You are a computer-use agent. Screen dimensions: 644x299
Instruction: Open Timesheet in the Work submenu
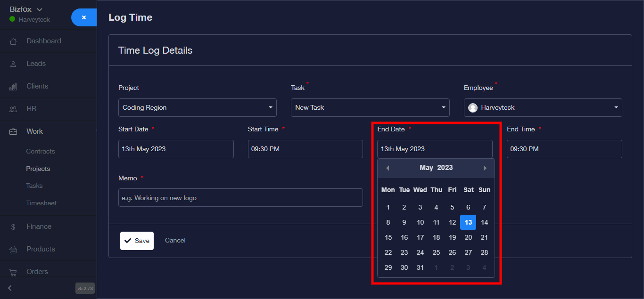pos(41,203)
